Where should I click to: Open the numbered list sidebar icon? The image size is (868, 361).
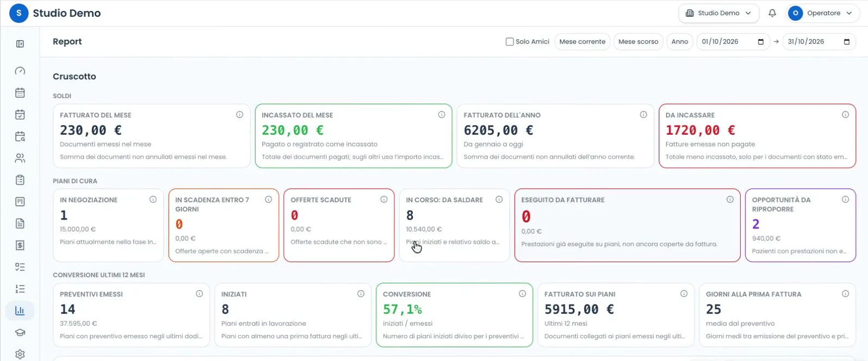(x=20, y=289)
